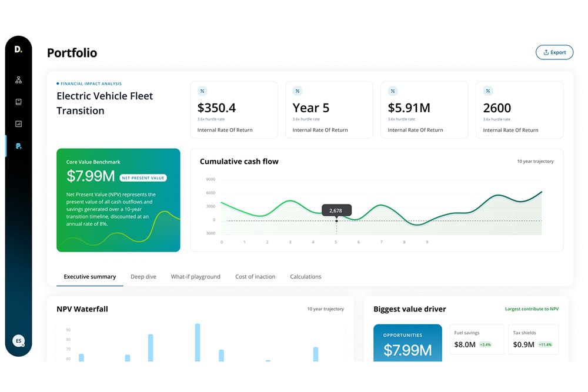Image resolution: width=588 pixels, height=392 pixels.
Task: Click the Portfolio page heading
Action: click(x=72, y=53)
